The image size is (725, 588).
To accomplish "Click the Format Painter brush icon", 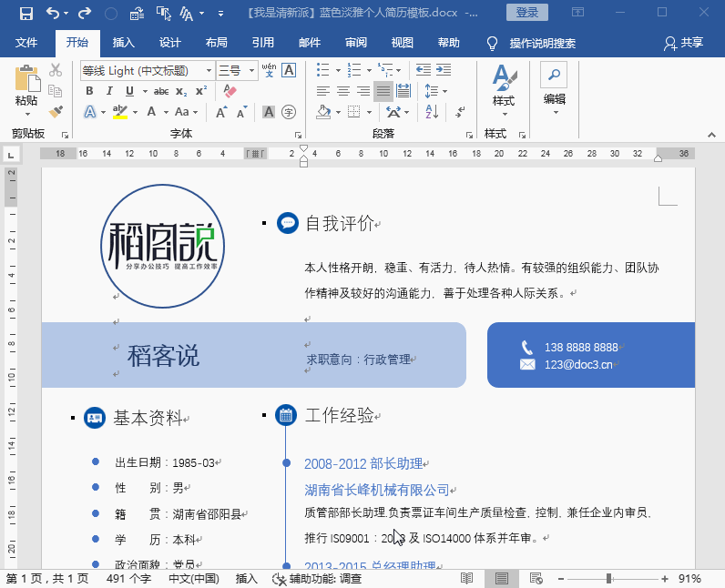I will click(56, 112).
